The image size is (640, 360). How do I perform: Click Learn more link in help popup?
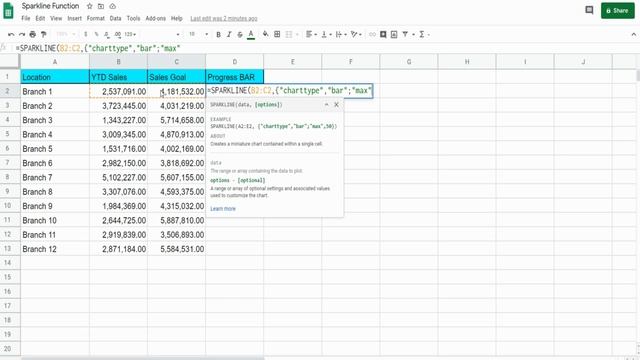tap(223, 209)
